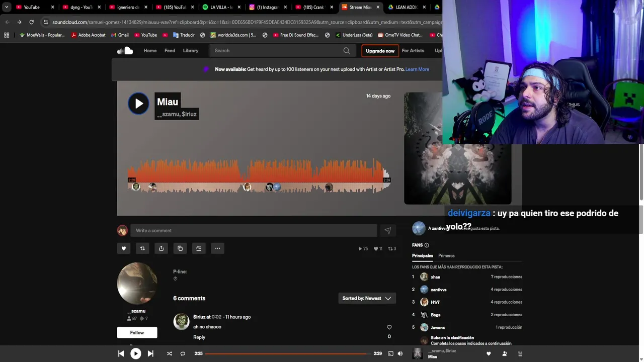Copy link icon below comment box
This screenshot has height=362, width=644.
(180, 248)
